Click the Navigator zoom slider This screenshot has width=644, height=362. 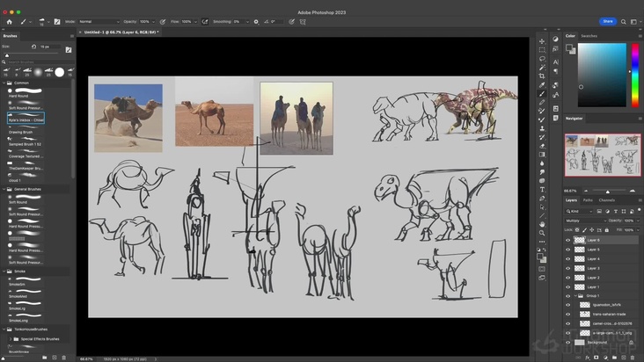click(609, 191)
